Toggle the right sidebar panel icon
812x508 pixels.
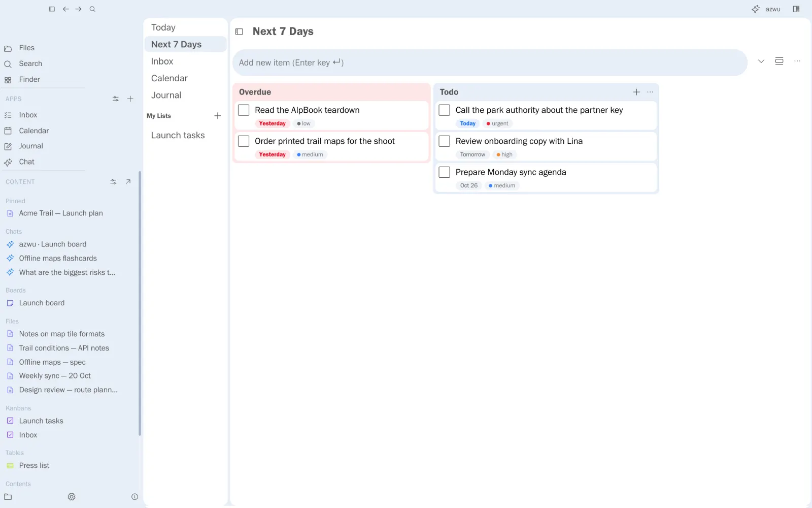[x=796, y=9]
